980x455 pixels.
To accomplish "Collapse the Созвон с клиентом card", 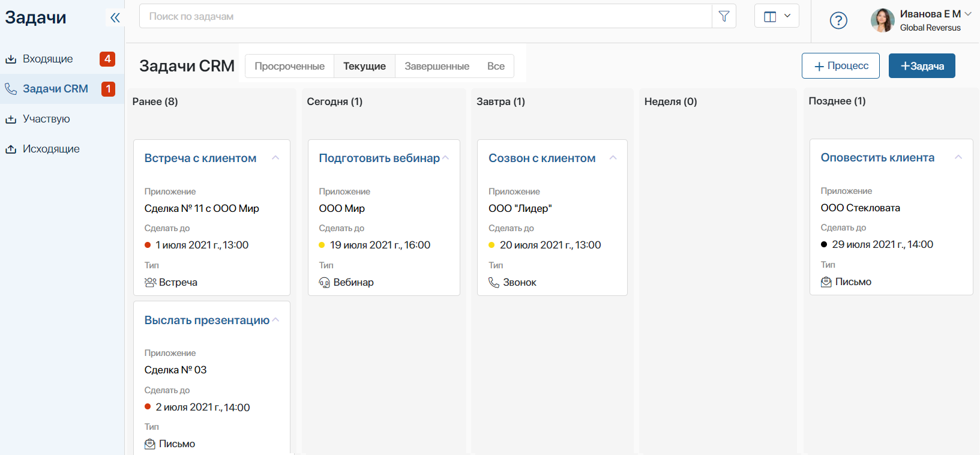I will (x=613, y=158).
